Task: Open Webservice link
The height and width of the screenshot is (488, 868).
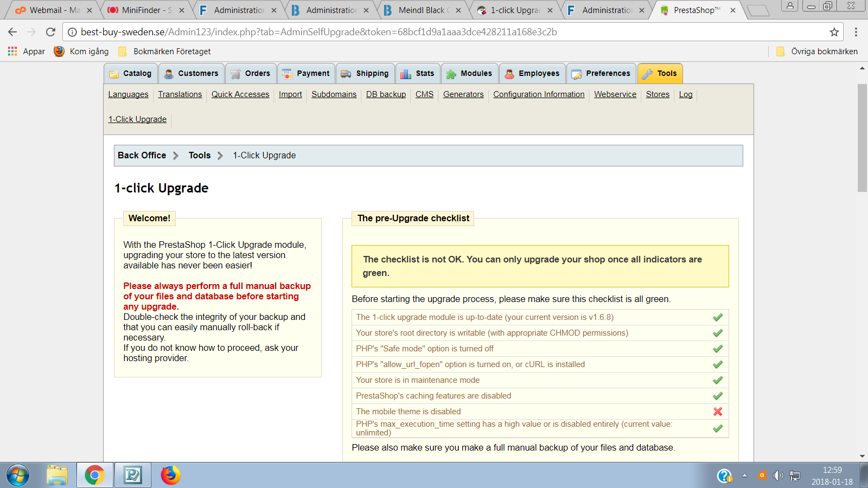Action: [615, 94]
